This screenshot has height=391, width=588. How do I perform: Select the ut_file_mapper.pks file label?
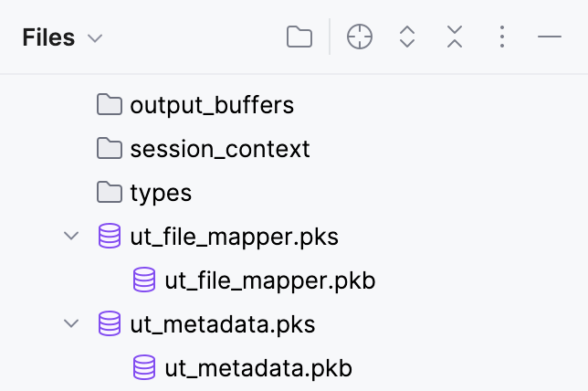[x=235, y=237]
